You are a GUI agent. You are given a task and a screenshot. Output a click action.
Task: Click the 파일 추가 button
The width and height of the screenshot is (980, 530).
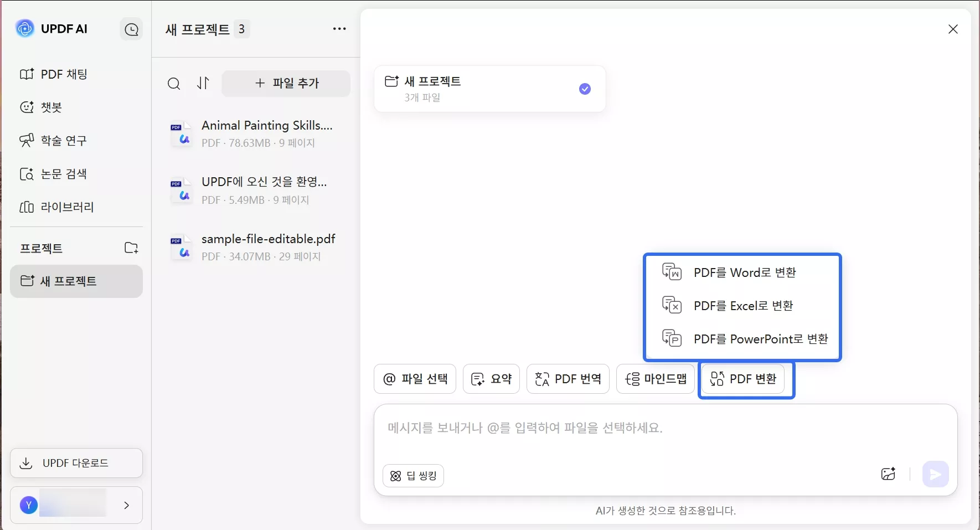tap(286, 84)
